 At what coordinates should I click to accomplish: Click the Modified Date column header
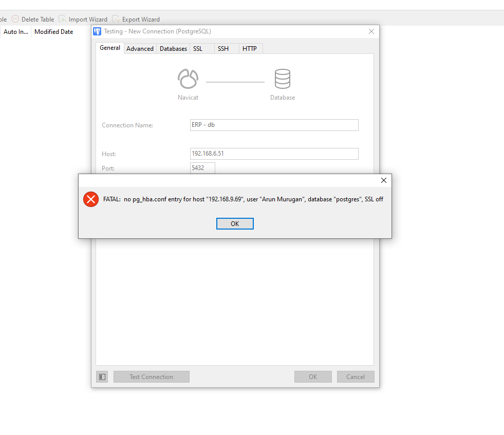pos(53,32)
